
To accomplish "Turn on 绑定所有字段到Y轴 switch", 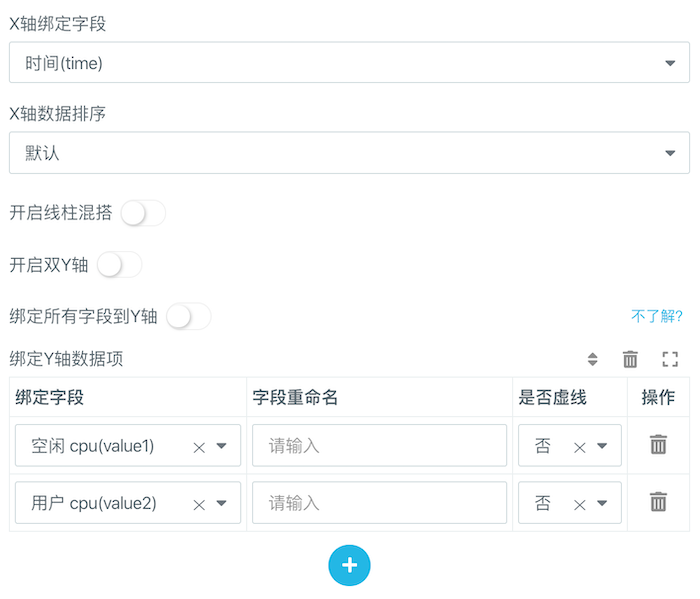I will 189,317.
